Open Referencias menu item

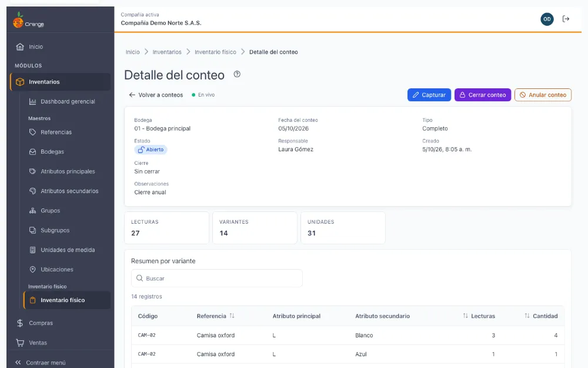click(x=66, y=132)
